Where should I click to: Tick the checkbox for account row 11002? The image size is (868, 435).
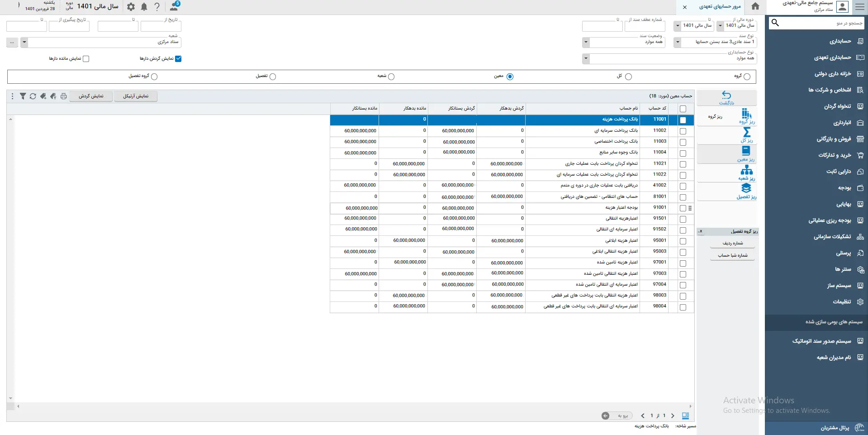tap(683, 131)
